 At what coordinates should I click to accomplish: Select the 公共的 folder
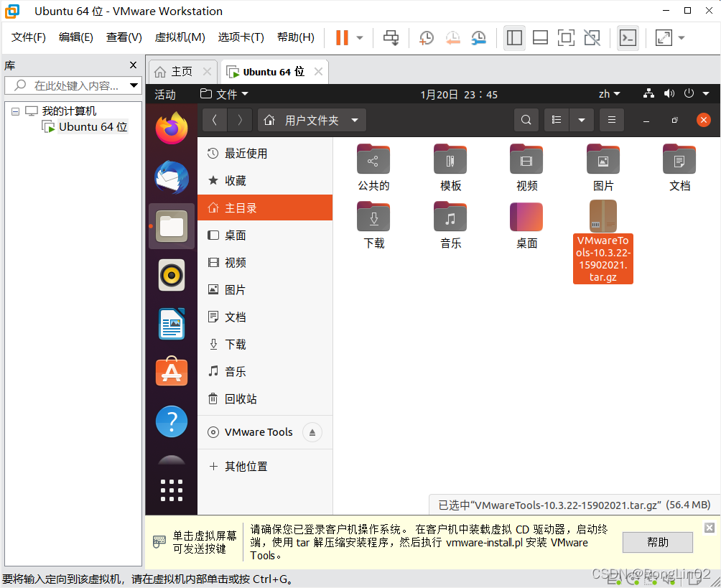coord(373,168)
